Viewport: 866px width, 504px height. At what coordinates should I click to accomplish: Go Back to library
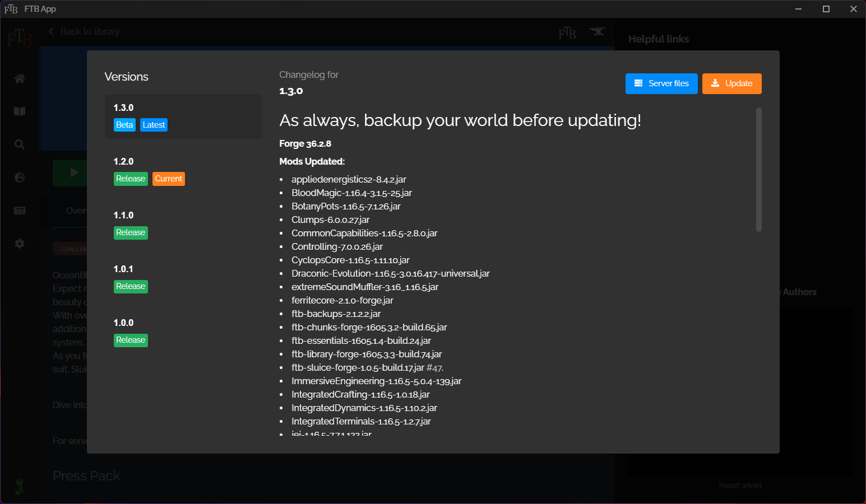(84, 32)
